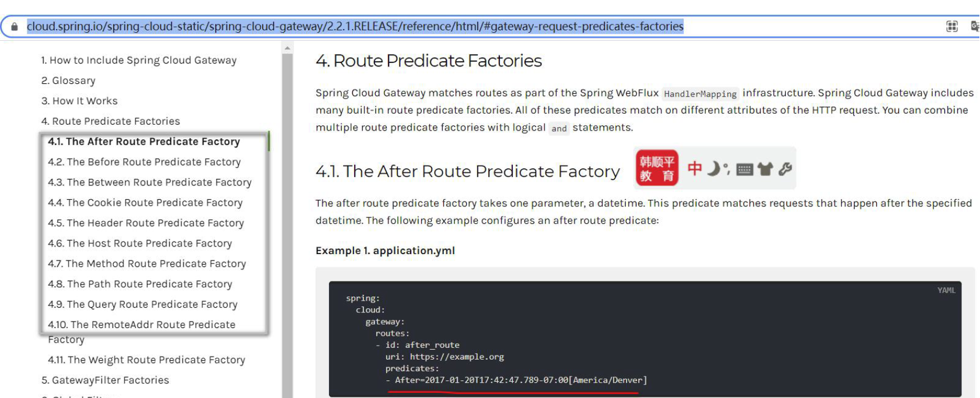980x398 pixels.
Task: Open "4.11. The Weight Route Predicate Factory"
Action: pos(146,360)
